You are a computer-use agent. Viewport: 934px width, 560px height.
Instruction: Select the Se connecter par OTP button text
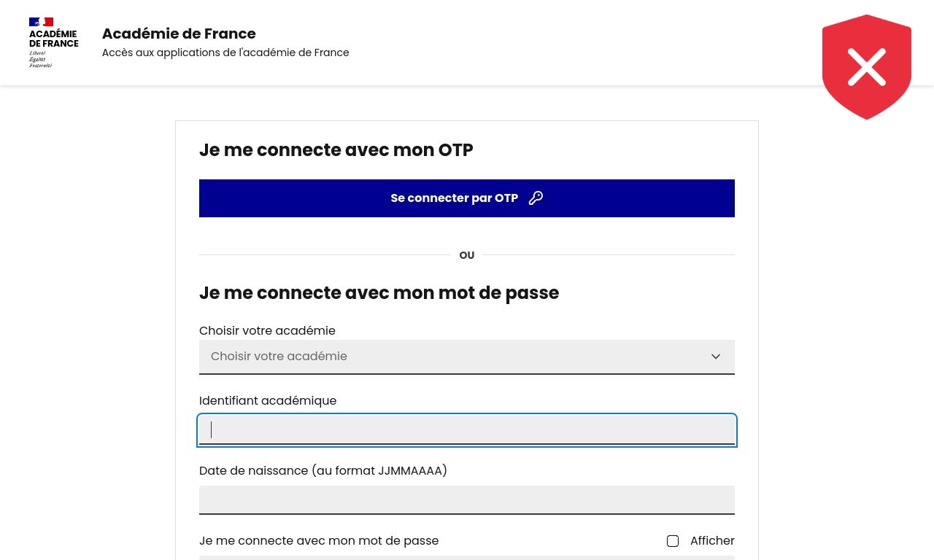pos(454,198)
